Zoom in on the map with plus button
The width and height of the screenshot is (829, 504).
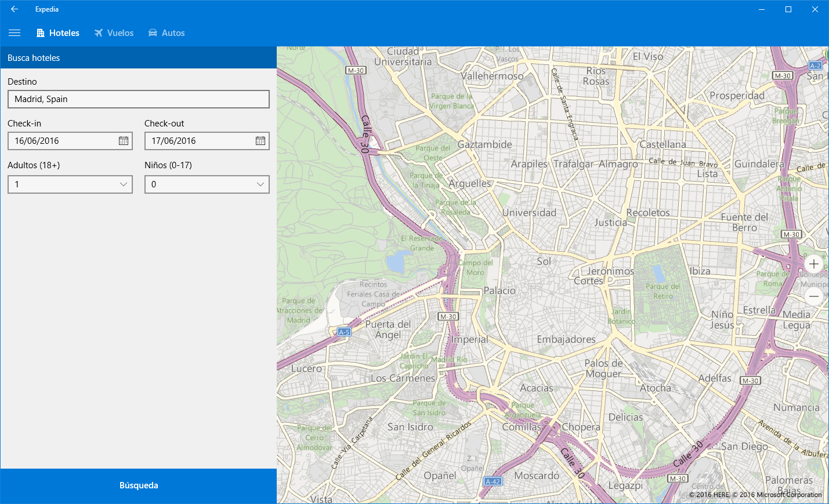coord(814,264)
